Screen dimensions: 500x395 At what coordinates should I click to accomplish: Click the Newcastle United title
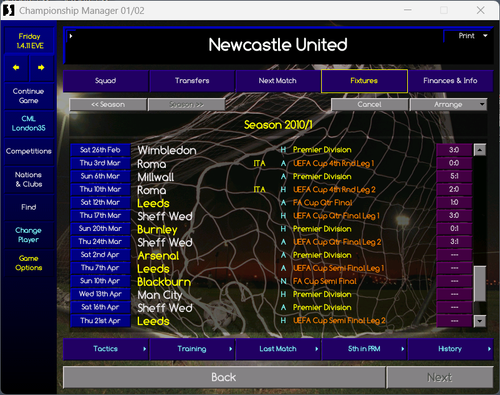278,45
